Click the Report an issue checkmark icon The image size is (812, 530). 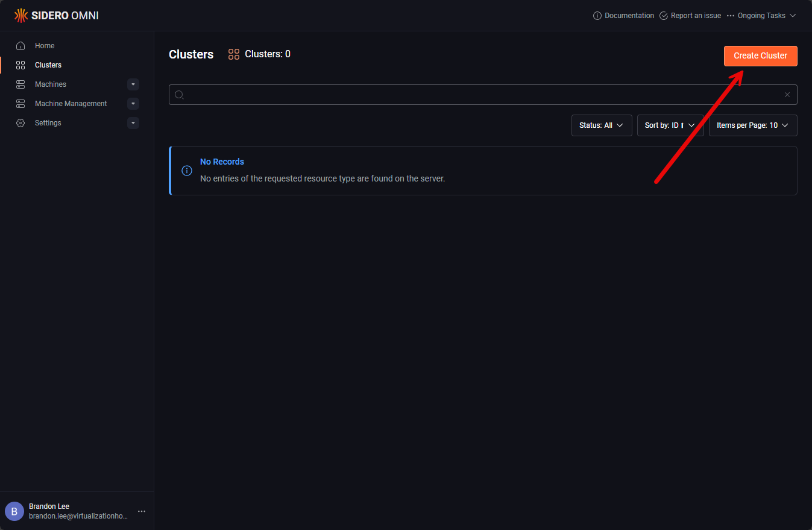click(x=664, y=16)
